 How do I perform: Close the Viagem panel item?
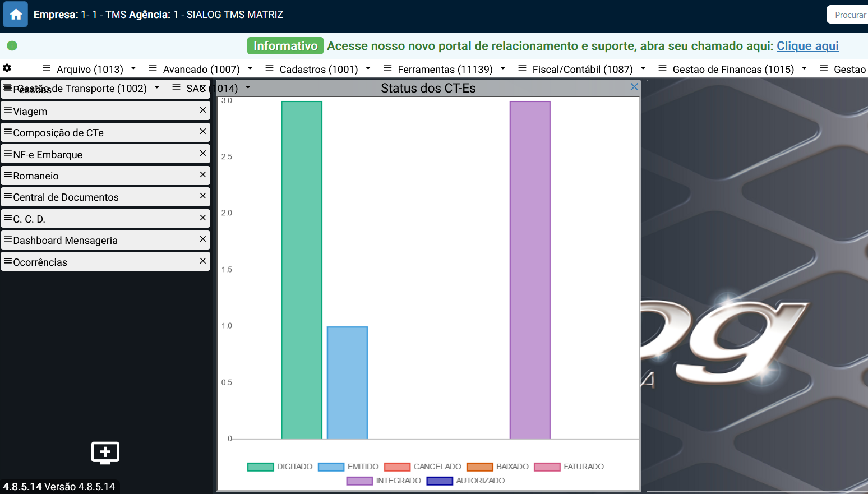[203, 110]
